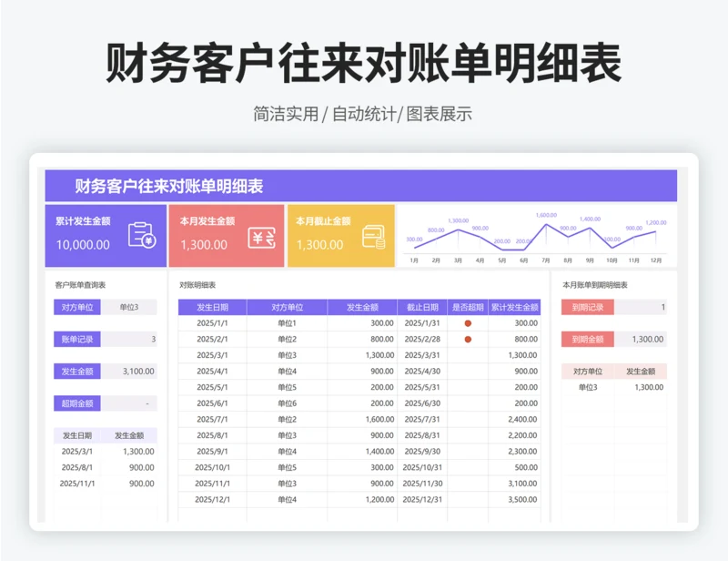Select the 2,200.00 cumulative amount cell
Viewport: 728px width, 561px height.
coord(514,435)
